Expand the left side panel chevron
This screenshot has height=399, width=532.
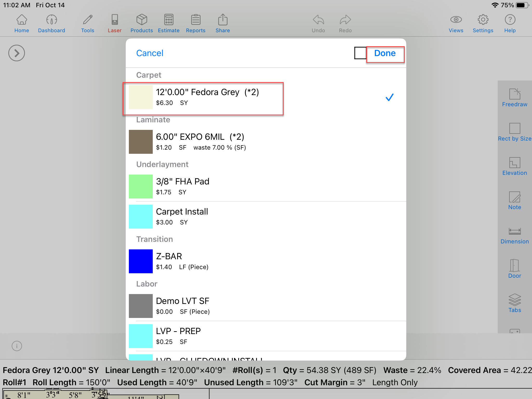(x=17, y=53)
